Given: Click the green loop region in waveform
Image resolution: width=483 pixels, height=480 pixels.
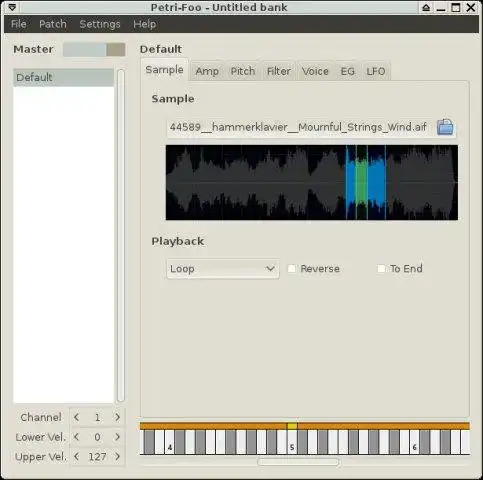Looking at the screenshot, I should click(361, 183).
